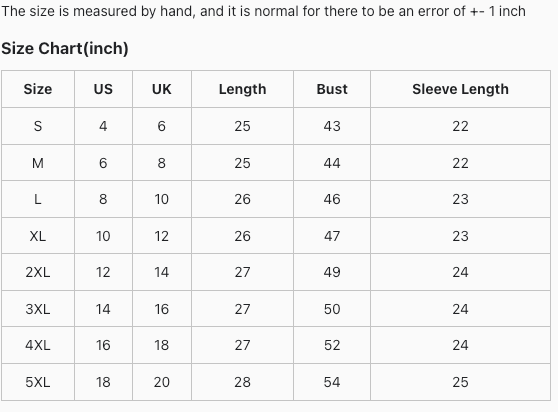Select the XL size cell

coord(38,236)
